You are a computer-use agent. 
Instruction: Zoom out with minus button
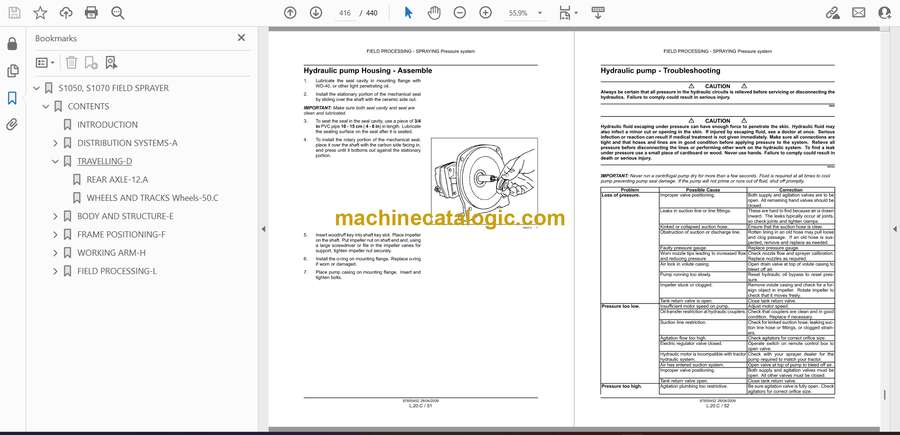(460, 13)
